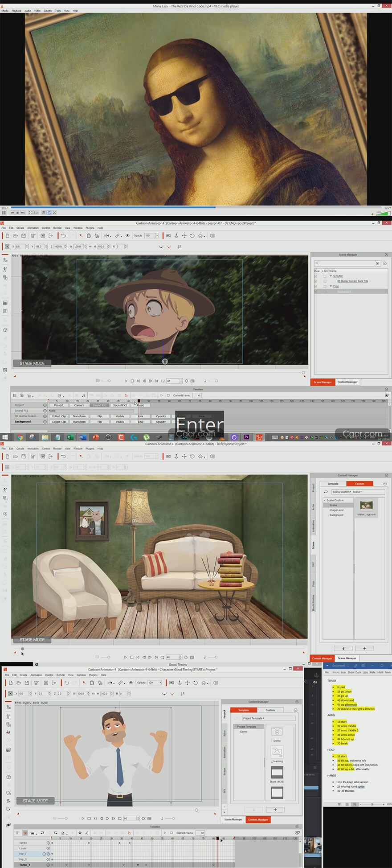392x868 pixels.
Task: Click plus add button in DefProject Content Manager
Action: (365, 649)
